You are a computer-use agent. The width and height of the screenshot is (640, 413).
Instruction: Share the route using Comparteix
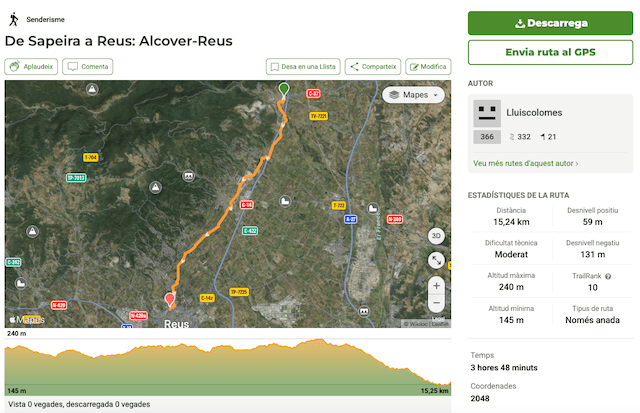click(373, 67)
